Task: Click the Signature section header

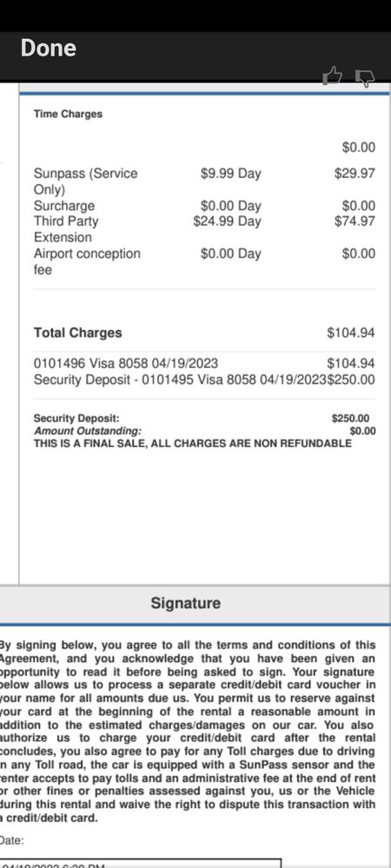Action: click(x=186, y=603)
